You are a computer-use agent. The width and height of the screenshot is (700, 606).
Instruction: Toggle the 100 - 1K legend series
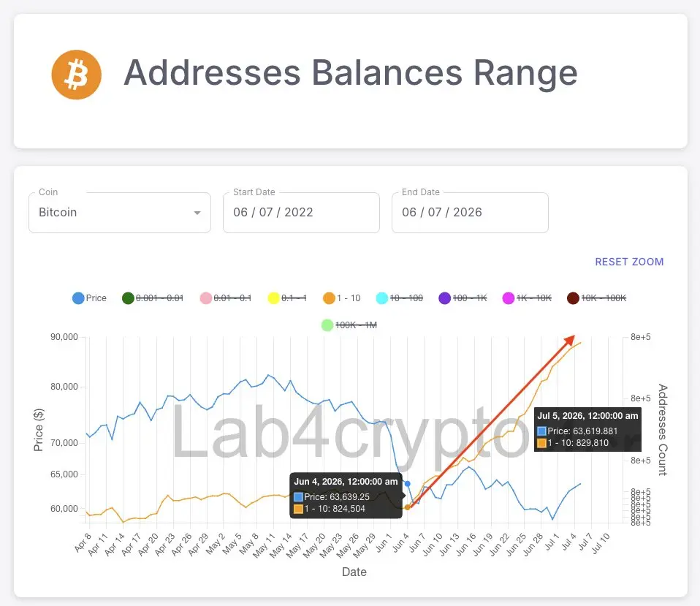(463, 298)
